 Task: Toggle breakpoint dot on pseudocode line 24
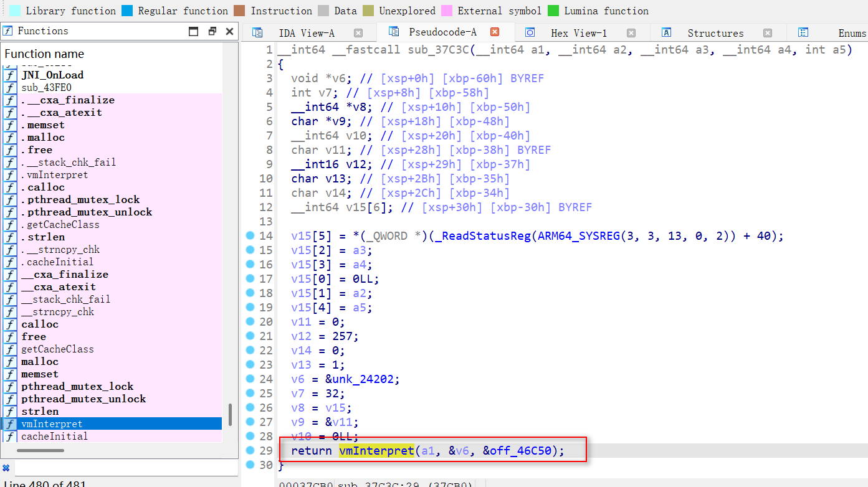tap(250, 379)
